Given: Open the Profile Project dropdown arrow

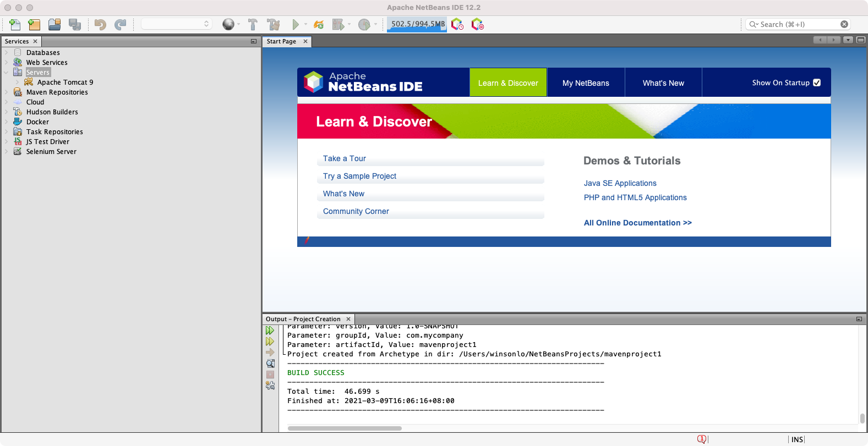Looking at the screenshot, I should click(x=376, y=24).
